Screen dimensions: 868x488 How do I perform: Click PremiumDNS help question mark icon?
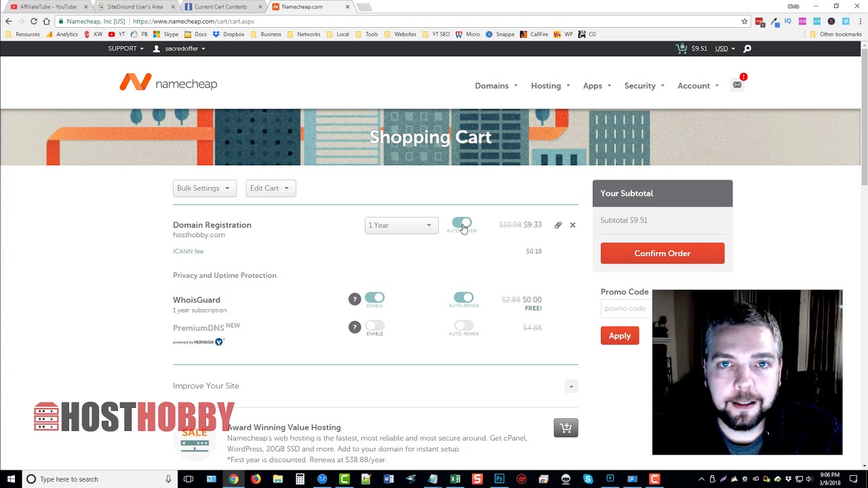pos(355,327)
